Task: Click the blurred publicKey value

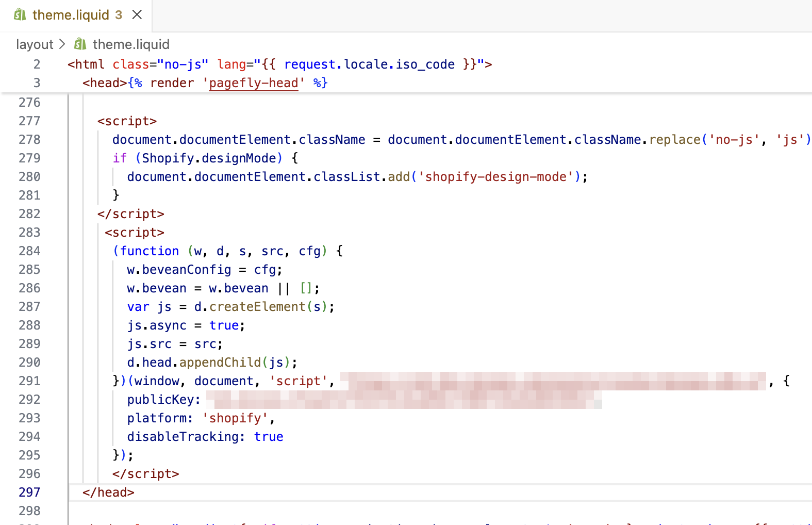Action: tap(404, 400)
